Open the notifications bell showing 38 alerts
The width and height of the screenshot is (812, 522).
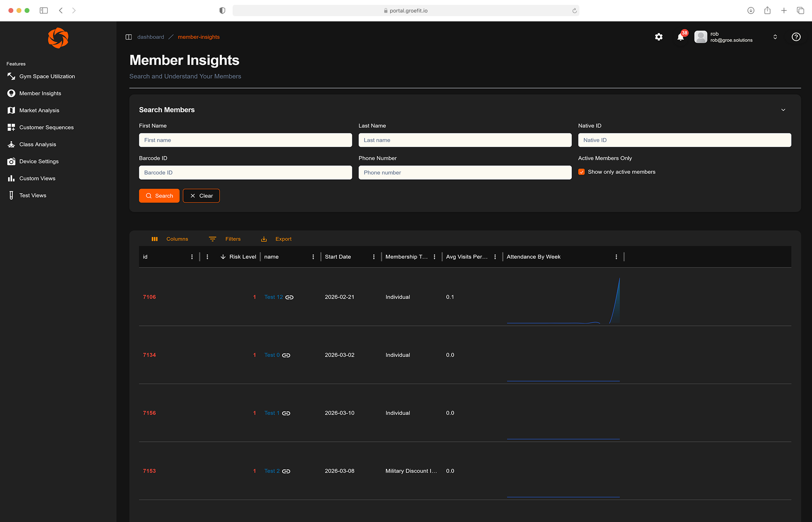click(x=680, y=37)
